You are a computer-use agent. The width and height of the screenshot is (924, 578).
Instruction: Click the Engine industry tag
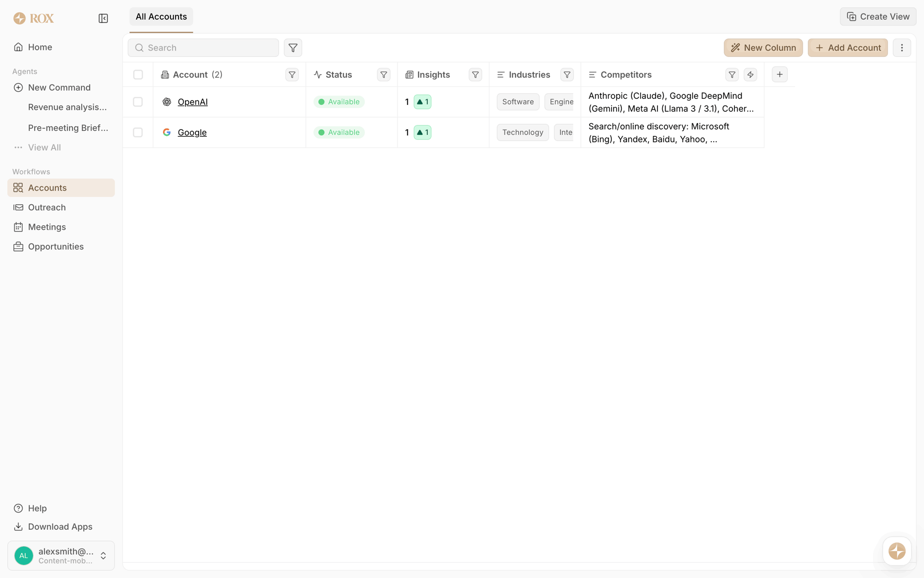click(559, 102)
